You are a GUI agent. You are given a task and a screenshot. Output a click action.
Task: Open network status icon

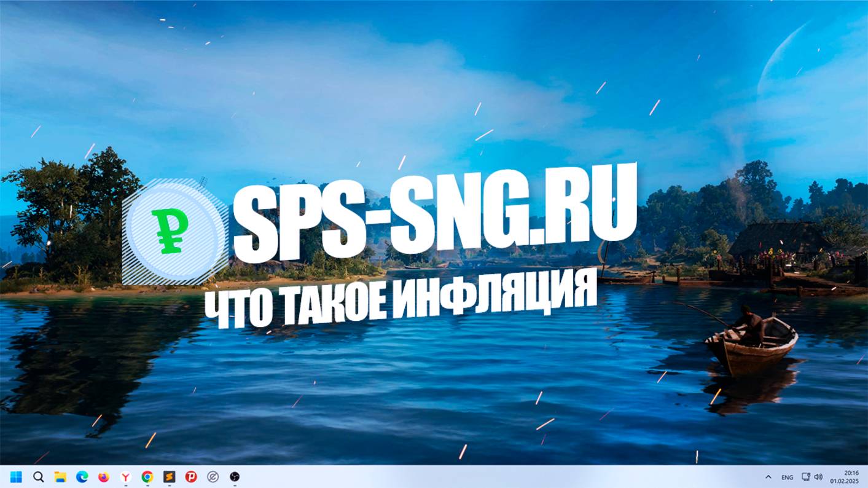806,478
